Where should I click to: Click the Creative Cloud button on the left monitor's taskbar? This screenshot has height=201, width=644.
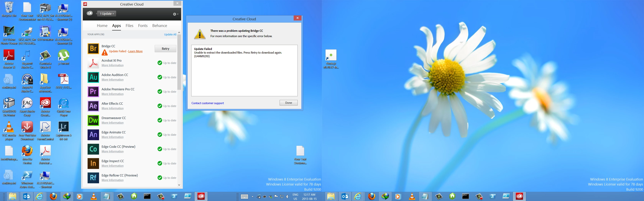(201, 197)
